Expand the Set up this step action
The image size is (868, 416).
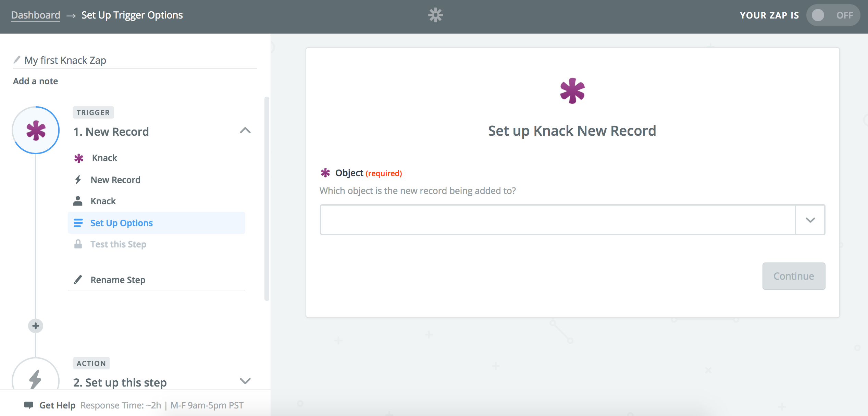point(245,381)
